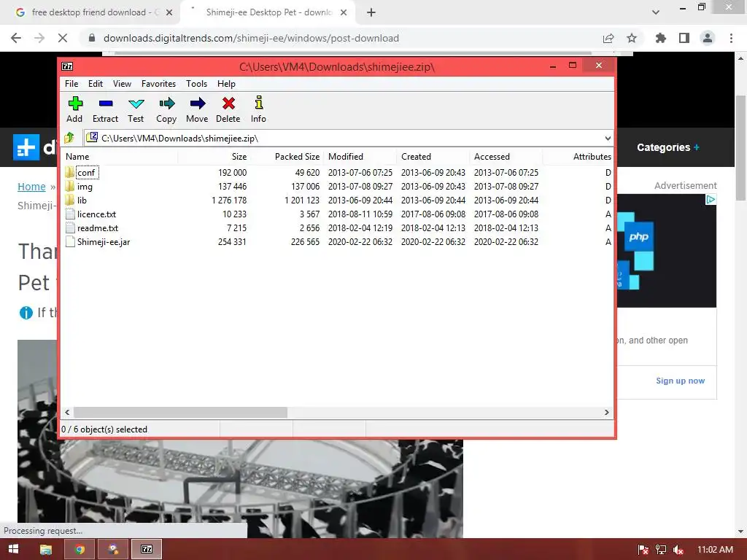Click the Chrome forward arrow

[39, 38]
